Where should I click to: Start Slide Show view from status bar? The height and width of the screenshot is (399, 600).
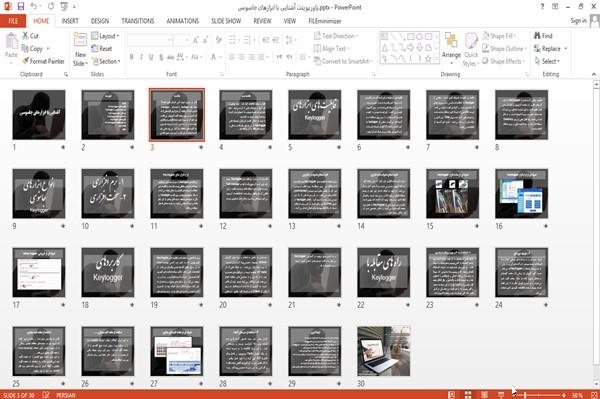pos(501,395)
